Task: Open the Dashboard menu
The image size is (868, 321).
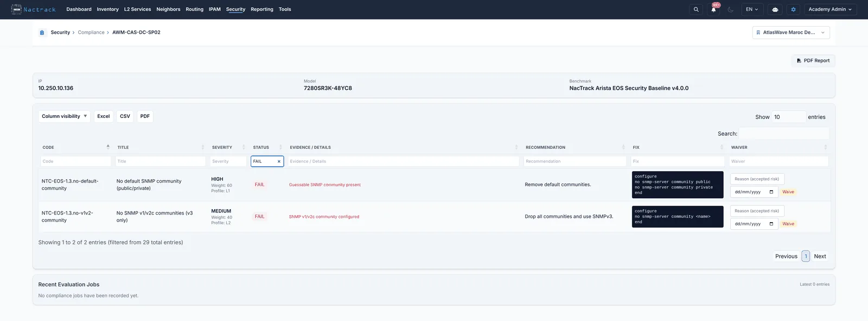Action: pos(79,9)
